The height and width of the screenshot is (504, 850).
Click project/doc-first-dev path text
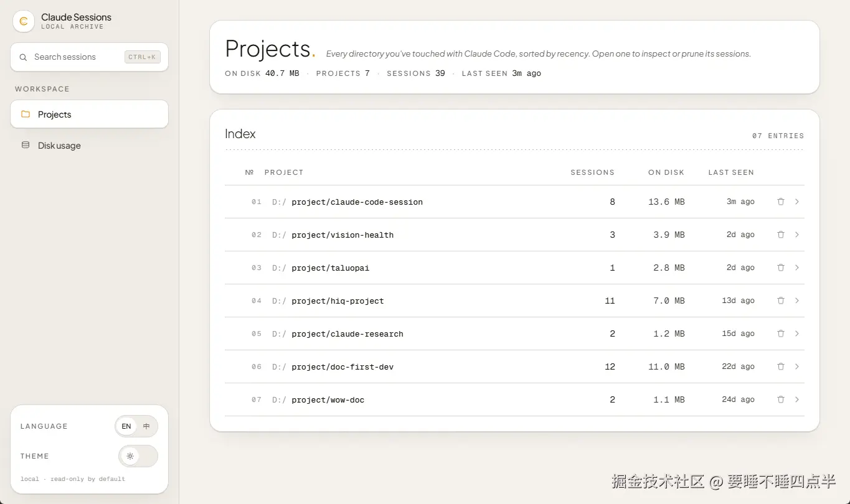[342, 367]
